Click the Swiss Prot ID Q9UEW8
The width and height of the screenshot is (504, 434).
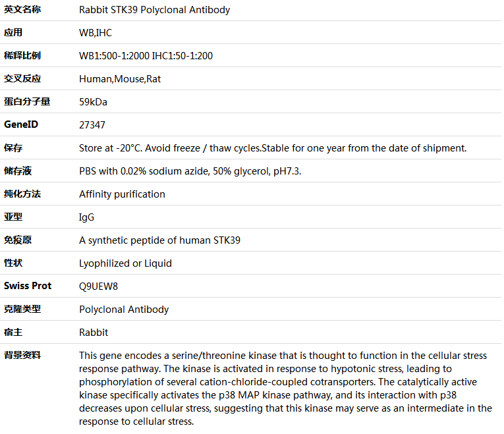(99, 286)
